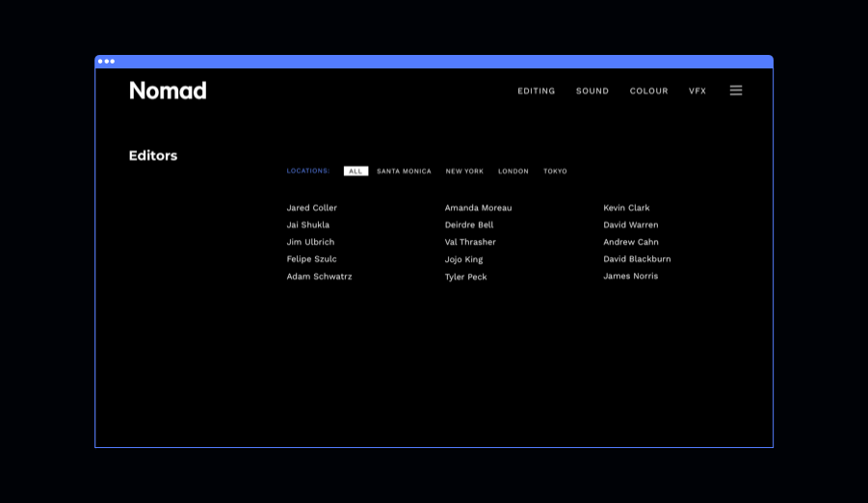This screenshot has width=868, height=503.
Task: Click the window control dots
Action: [106, 62]
